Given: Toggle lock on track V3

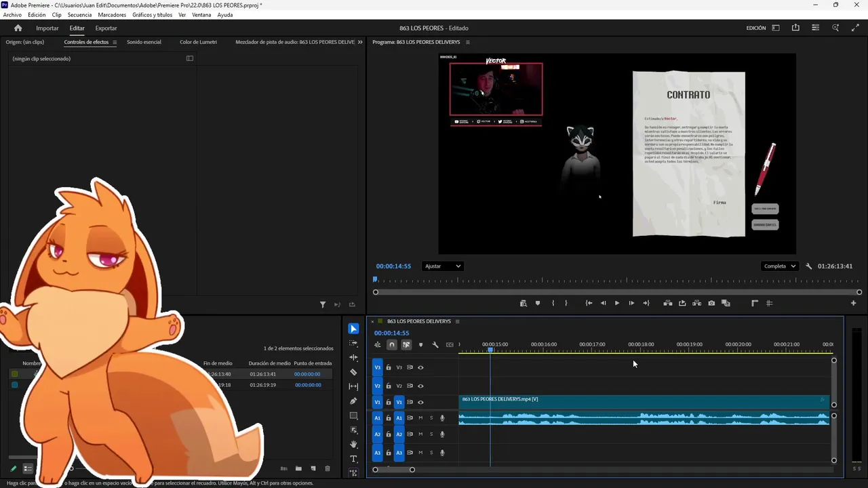Looking at the screenshot, I should tap(389, 367).
